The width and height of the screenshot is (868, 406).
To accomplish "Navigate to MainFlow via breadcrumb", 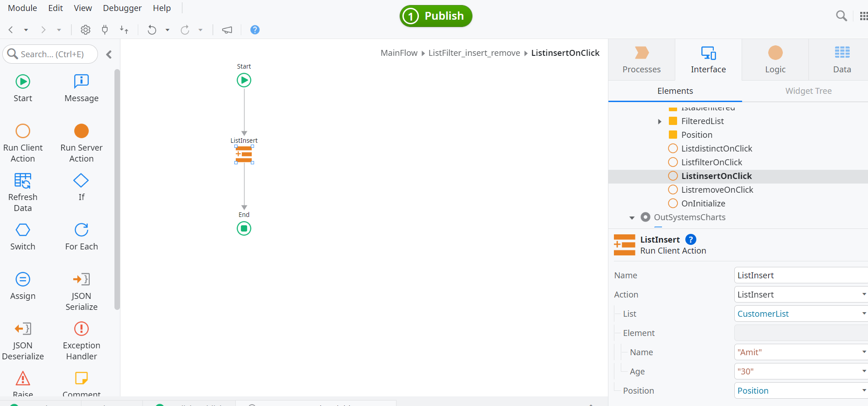I will coord(399,53).
